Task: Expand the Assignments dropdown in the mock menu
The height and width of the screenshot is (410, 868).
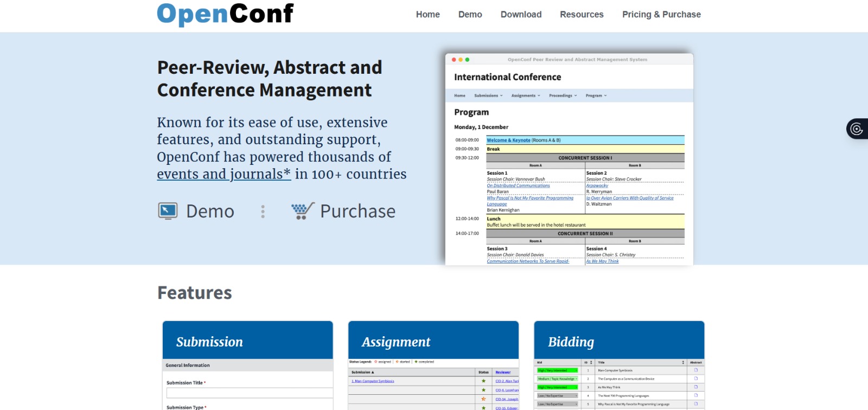Action: (525, 95)
